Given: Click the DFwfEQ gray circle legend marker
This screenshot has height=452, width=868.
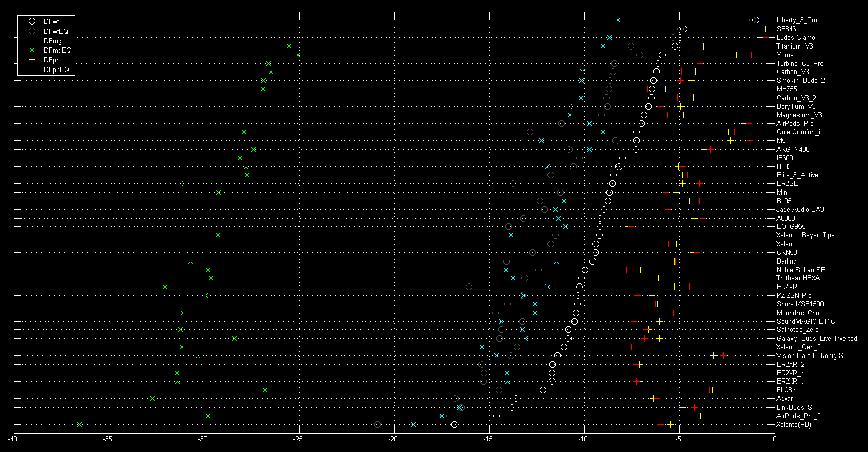Looking at the screenshot, I should (x=32, y=31).
